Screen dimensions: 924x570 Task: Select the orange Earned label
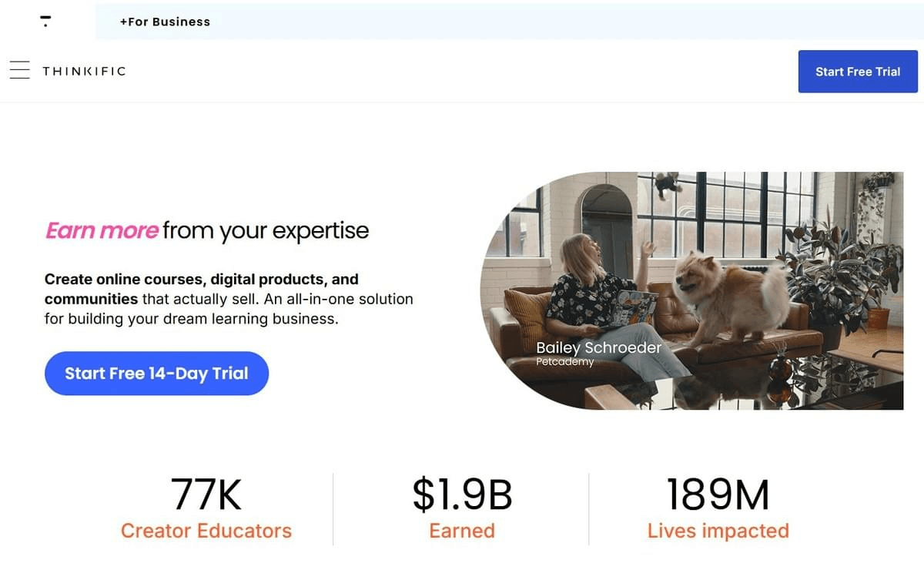(462, 531)
